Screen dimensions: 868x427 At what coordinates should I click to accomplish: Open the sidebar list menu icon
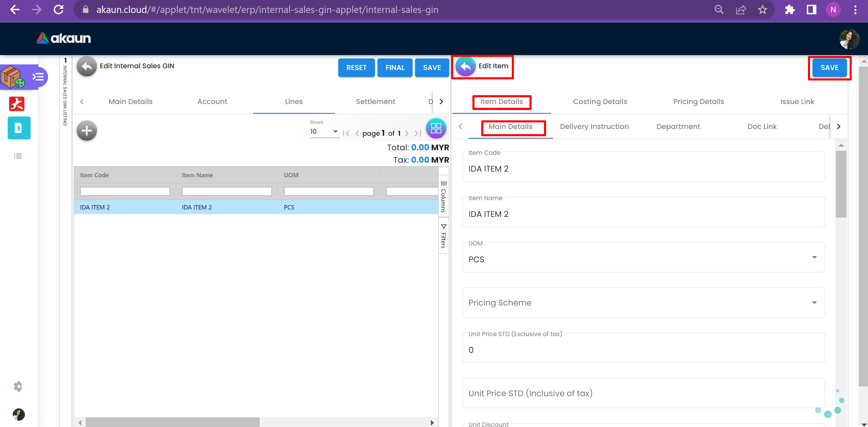(x=18, y=156)
